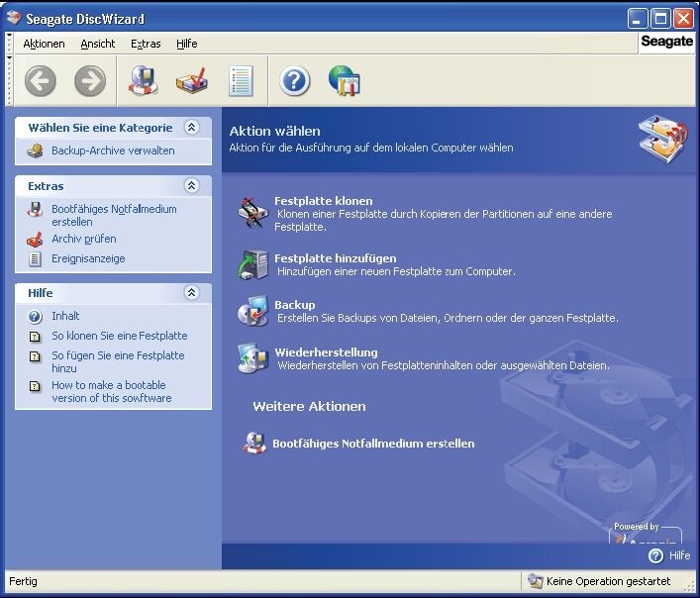Open So fügen Sie eine Festplatte hinzu
Screen dimensions: 700x598
pyautogui.click(x=118, y=362)
